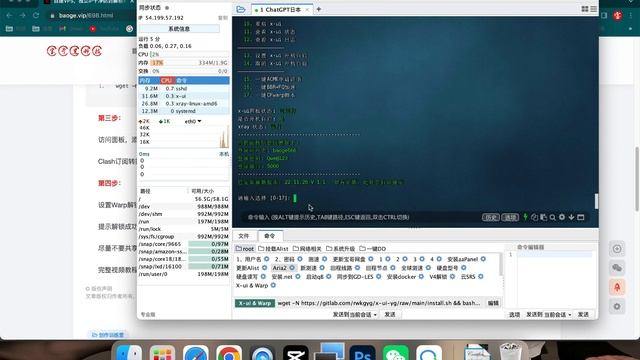This screenshot has width=640, height=360.
Task: Click the 选项 options button in terminal bar
Action: 510,217
